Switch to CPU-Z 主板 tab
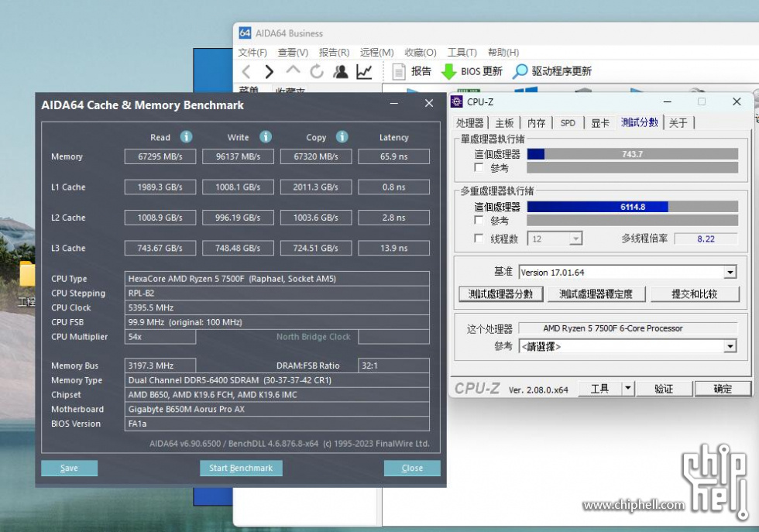The height and width of the screenshot is (532, 759). [x=504, y=123]
